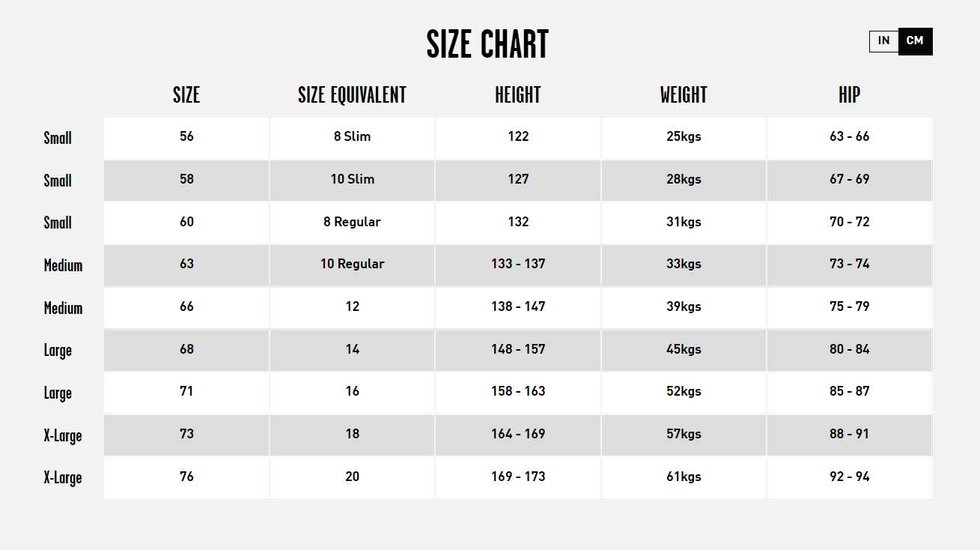Select height cell 164 - 169
980x550 pixels.
pyautogui.click(x=517, y=435)
